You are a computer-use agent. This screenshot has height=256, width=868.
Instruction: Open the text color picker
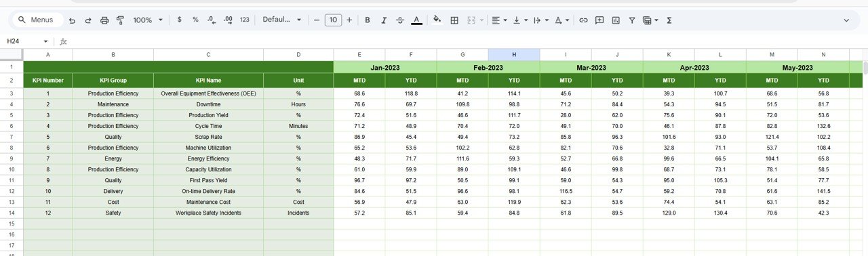(x=416, y=20)
